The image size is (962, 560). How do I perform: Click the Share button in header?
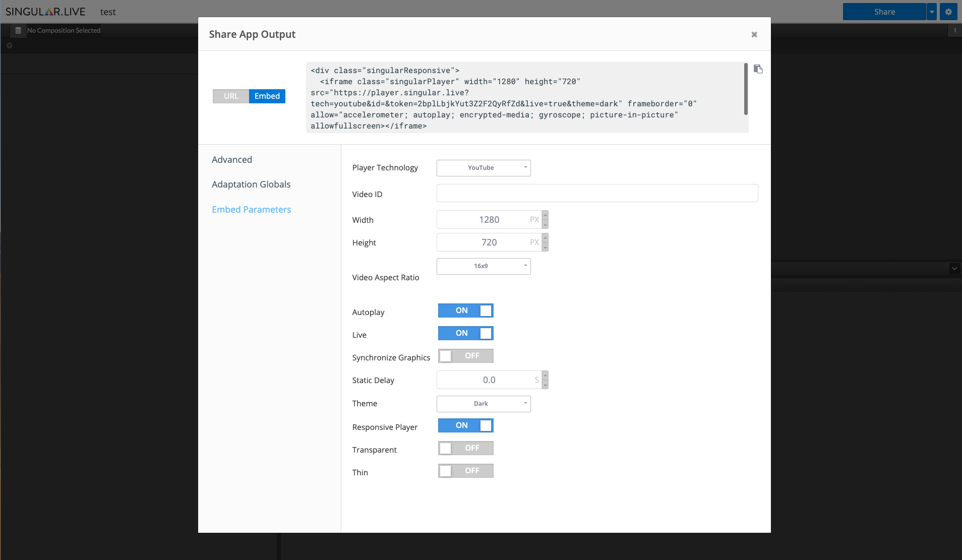pos(884,12)
